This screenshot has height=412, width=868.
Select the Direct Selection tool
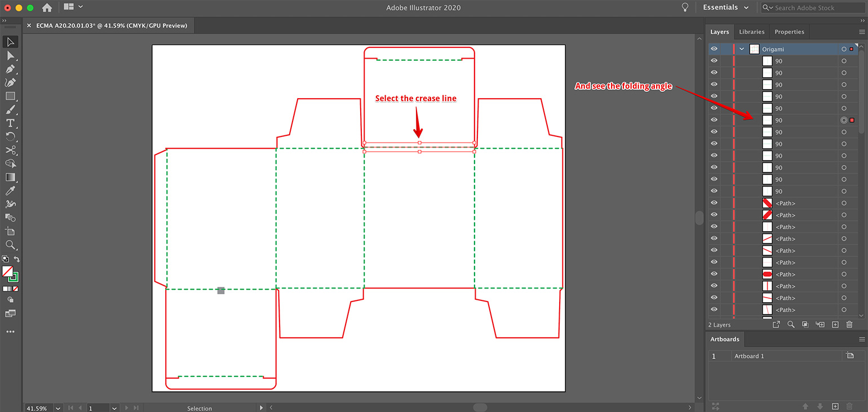coord(10,55)
